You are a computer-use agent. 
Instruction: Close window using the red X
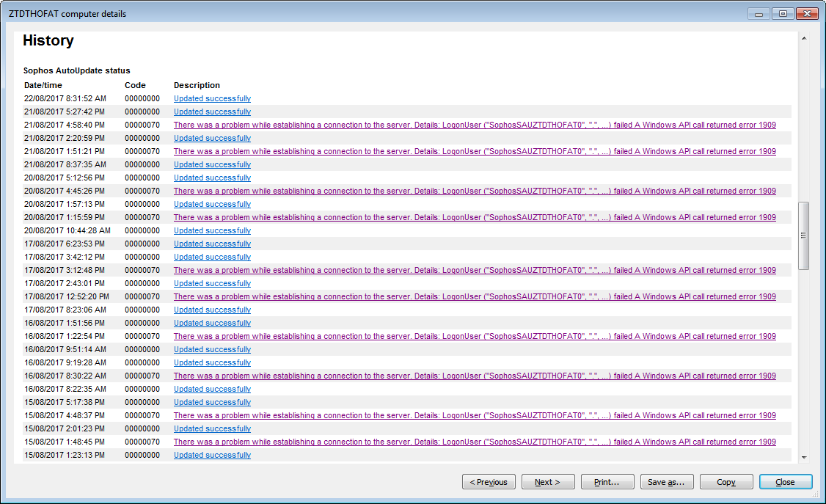click(807, 14)
